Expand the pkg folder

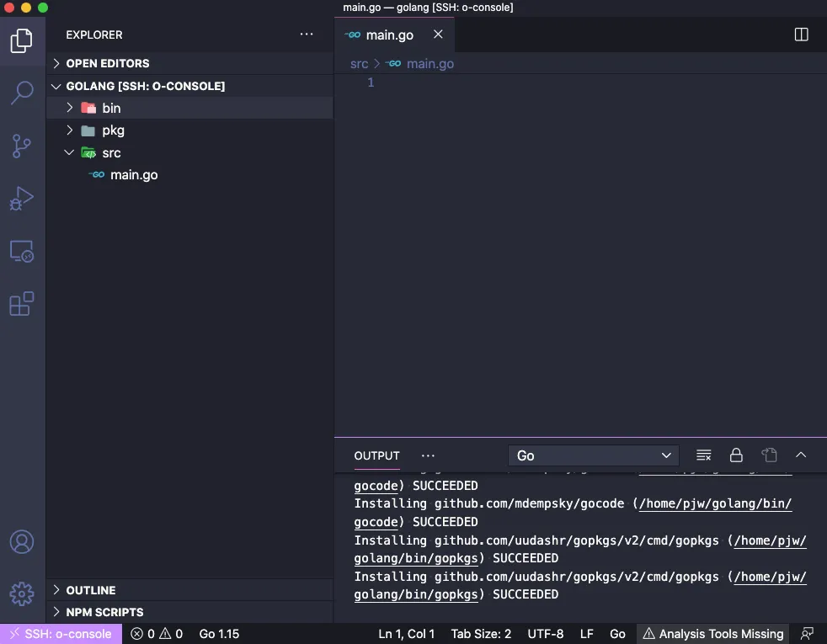[189, 130]
